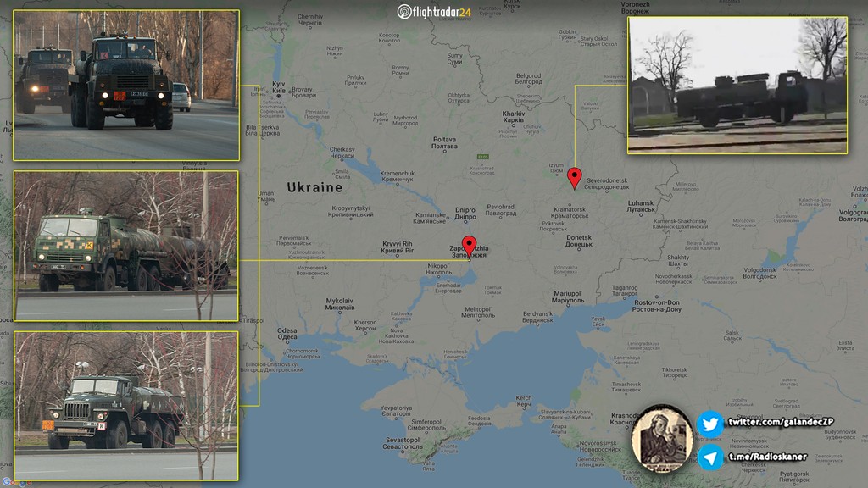Click the Donetsk city label
868x488 pixels.
(579, 241)
